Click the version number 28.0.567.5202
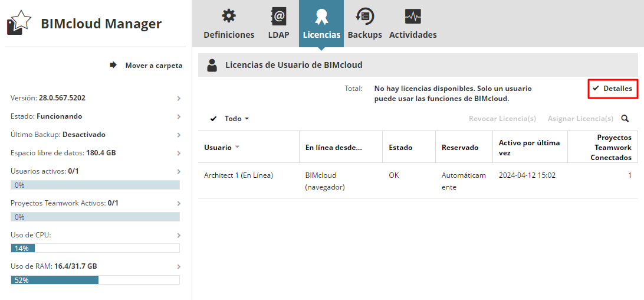This screenshot has width=644, height=300. click(x=62, y=99)
